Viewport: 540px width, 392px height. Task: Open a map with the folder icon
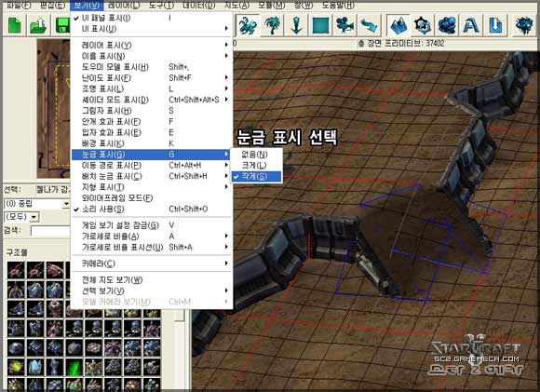(x=38, y=25)
